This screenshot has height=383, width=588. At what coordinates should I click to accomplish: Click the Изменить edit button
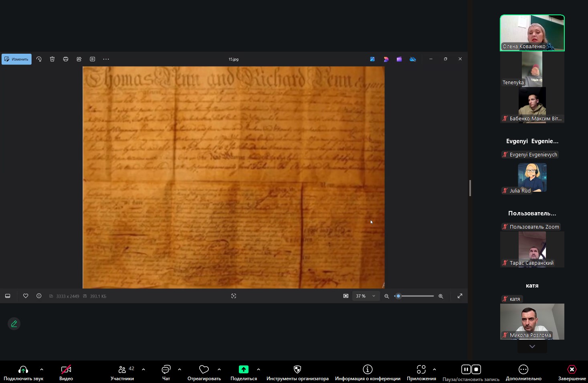[x=16, y=59]
